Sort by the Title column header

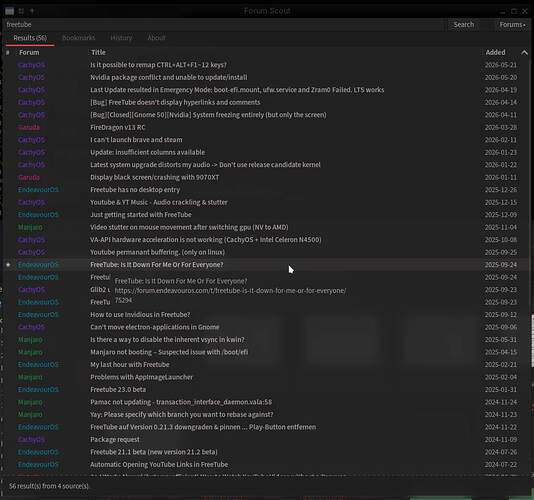coord(98,52)
